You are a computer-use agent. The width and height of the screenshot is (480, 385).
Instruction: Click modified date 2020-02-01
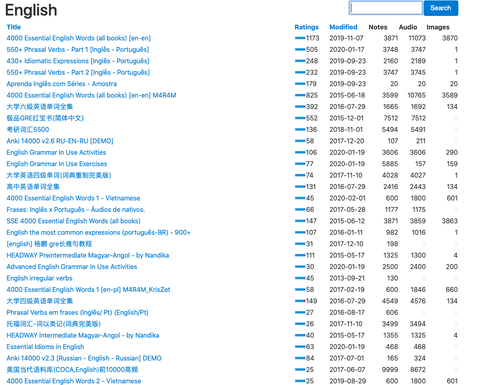[347, 198]
